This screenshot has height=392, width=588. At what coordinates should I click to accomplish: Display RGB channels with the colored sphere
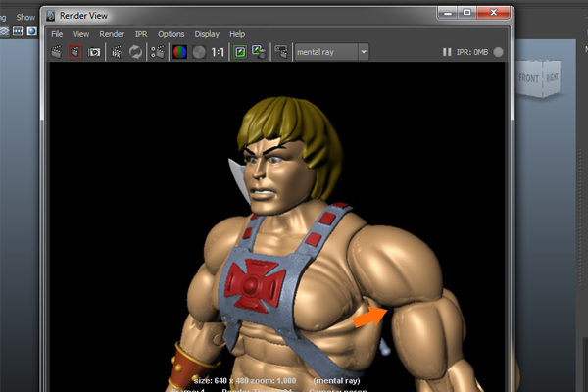(179, 52)
